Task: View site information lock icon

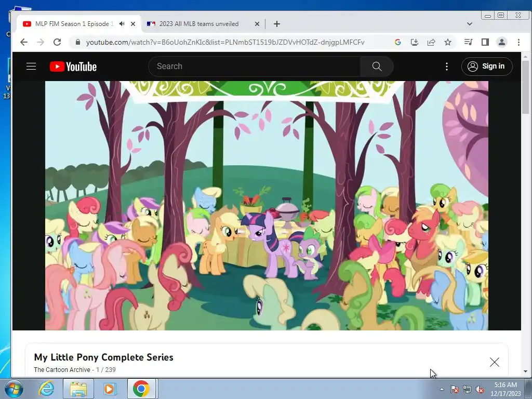Action: click(x=78, y=42)
